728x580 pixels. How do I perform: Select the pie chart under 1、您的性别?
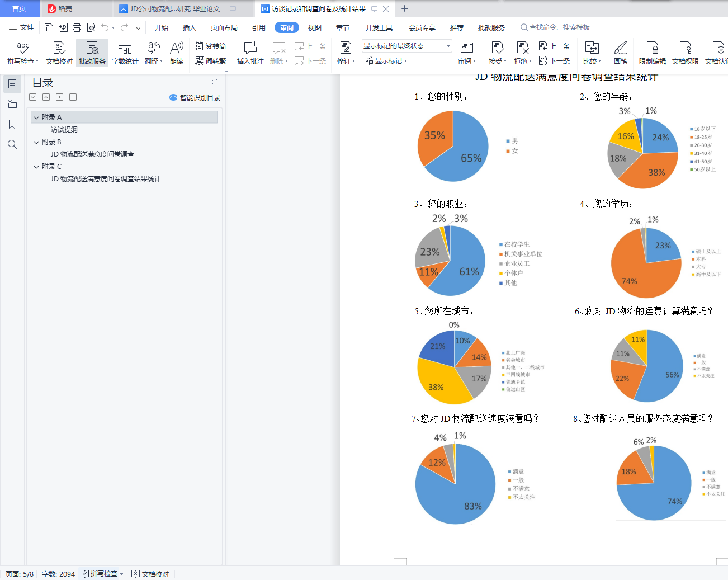[453, 146]
